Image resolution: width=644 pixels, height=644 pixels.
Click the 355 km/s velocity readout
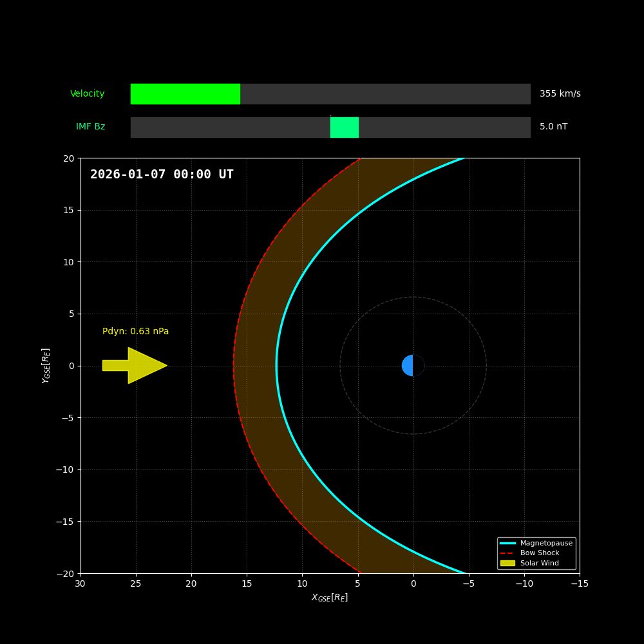[560, 93]
